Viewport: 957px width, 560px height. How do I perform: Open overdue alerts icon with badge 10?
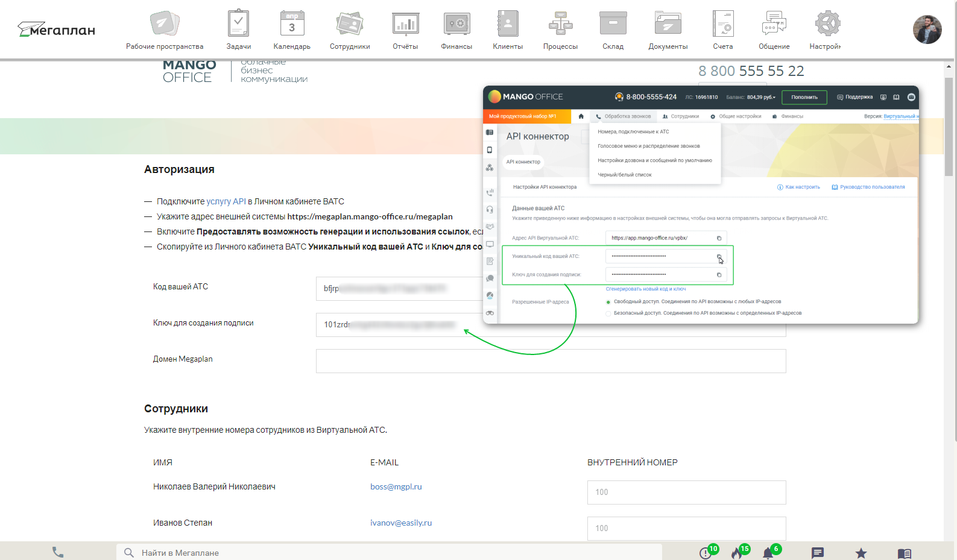[706, 552]
